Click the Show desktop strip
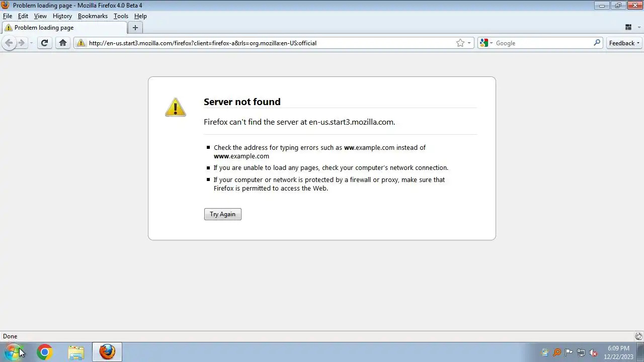644x362 pixels. point(640,352)
